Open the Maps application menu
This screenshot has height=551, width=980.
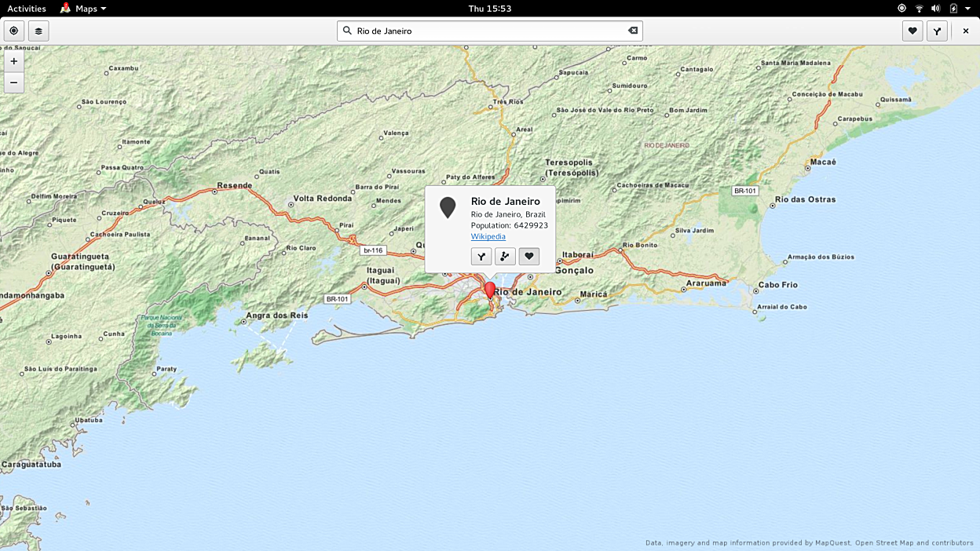coord(83,9)
